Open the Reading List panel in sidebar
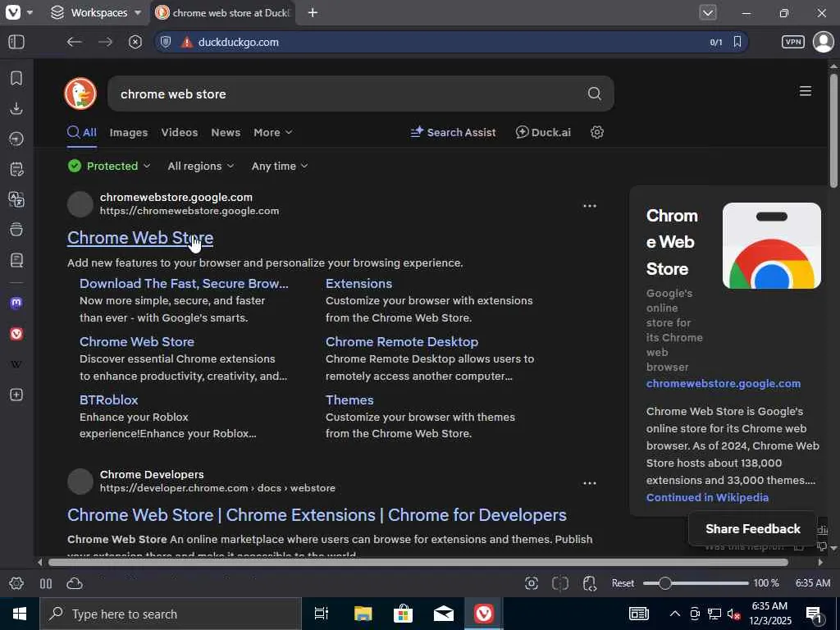 click(16, 260)
